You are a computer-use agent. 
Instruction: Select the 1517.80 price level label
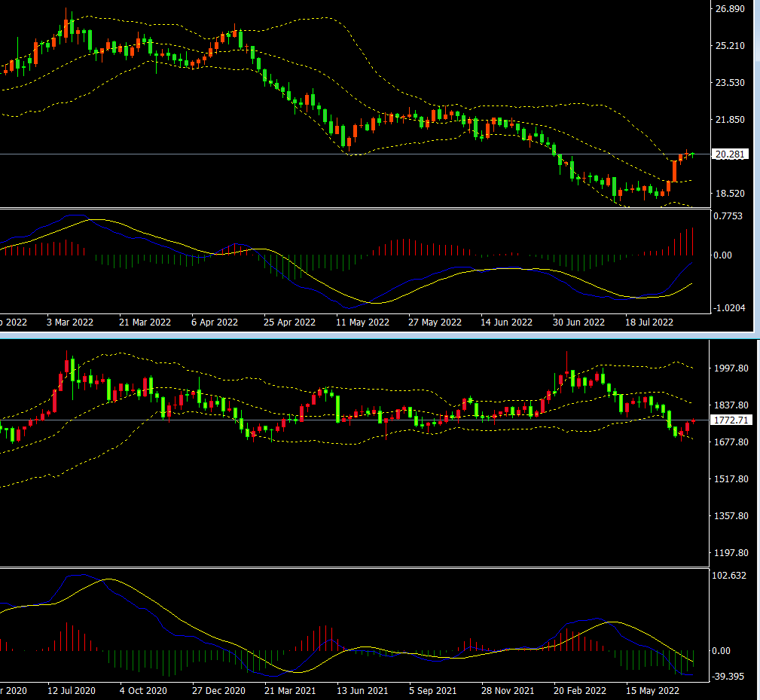733,479
